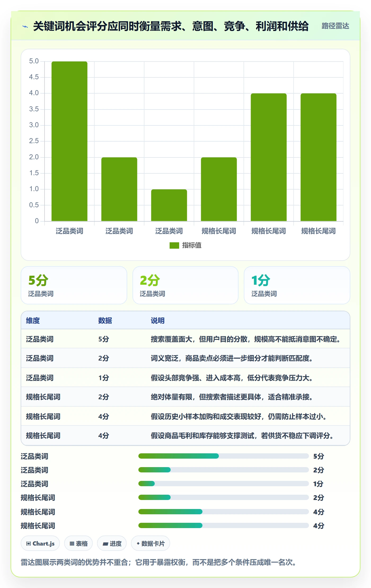Click the tallest bar reaching 5.0
Image resolution: width=371 pixels, height=588 pixels.
click(x=69, y=141)
